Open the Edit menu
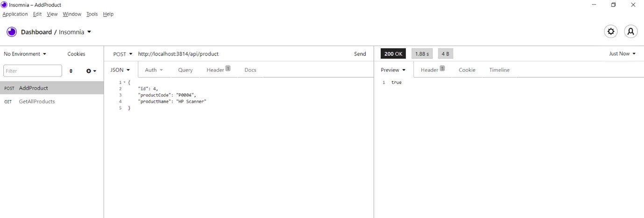The image size is (644, 218). pos(37,14)
